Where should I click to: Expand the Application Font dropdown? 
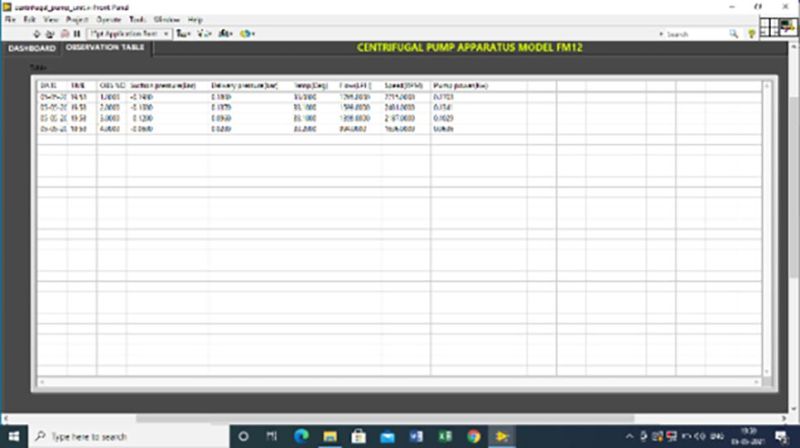click(x=166, y=33)
